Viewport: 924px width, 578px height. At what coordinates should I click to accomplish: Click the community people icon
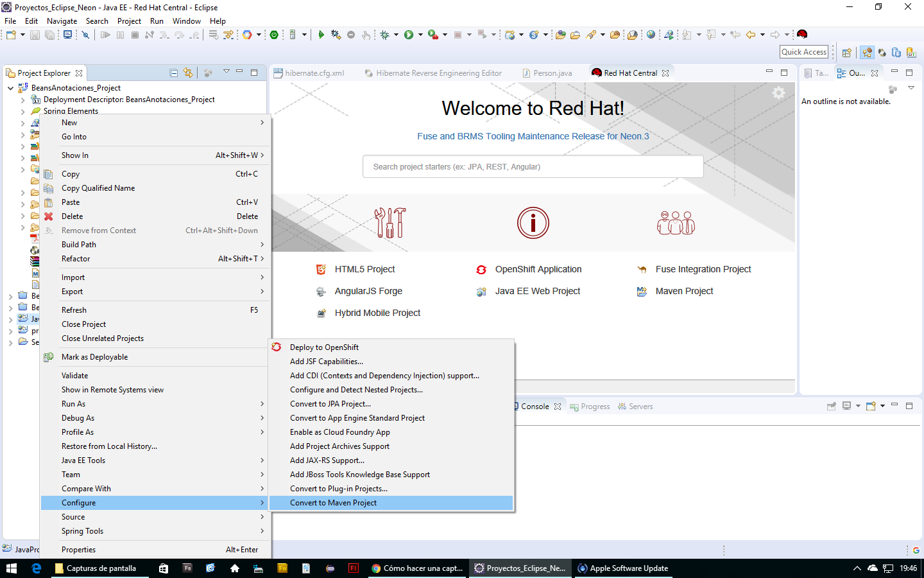(676, 223)
